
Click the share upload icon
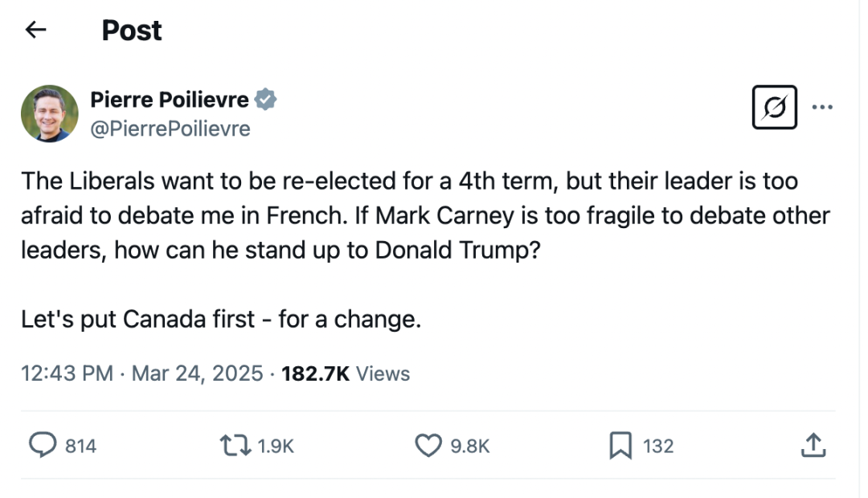(813, 445)
